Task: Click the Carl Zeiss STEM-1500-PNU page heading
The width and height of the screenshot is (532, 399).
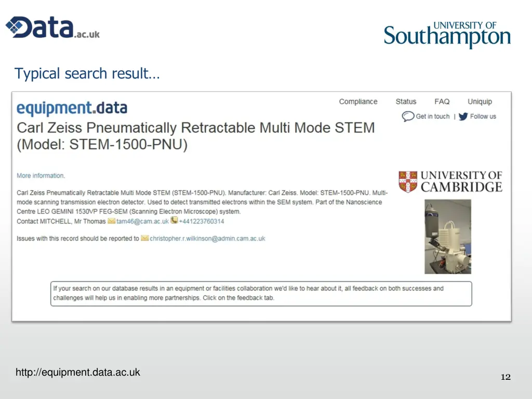Action: click(x=196, y=136)
